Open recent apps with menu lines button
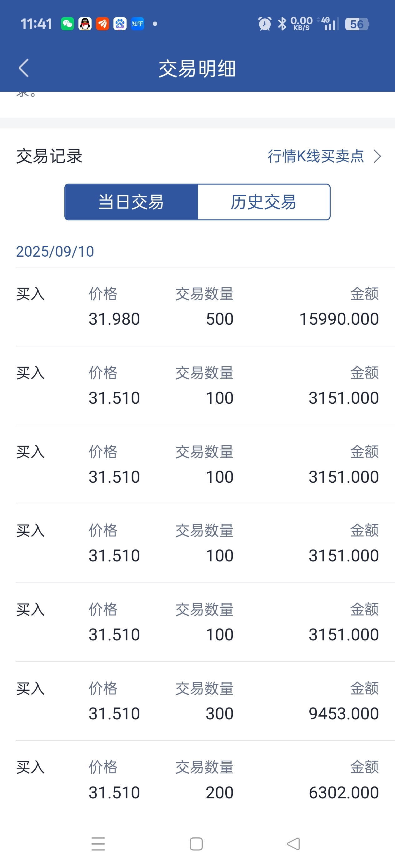Image resolution: width=395 pixels, height=868 pixels. click(98, 844)
